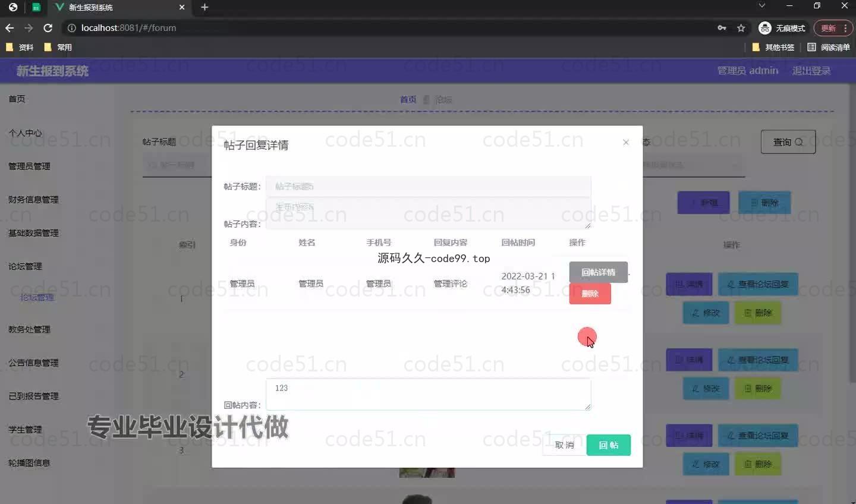Screen dimensions: 856x504
Task: Focus the 回帖内容 text area
Action: 428,394
